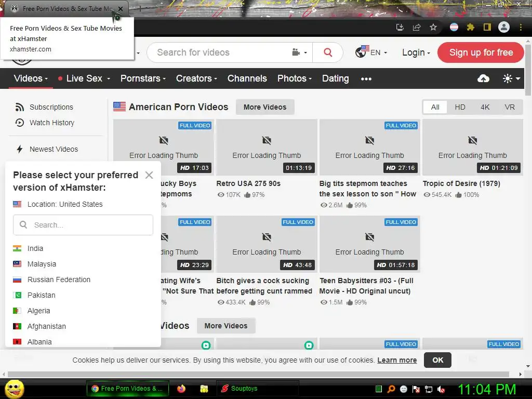This screenshot has width=532, height=399.
Task: Click the lower More Videos button
Action: 225,326
